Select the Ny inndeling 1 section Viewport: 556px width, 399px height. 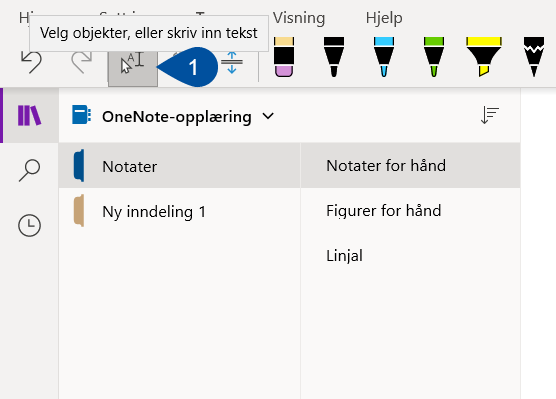(x=179, y=211)
